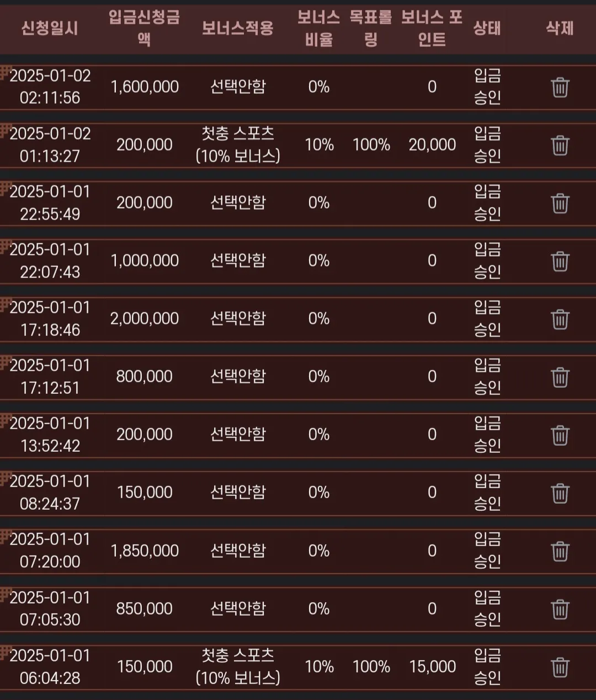Select the 보너스적용 column header
Image resolution: width=596 pixels, height=700 pixels.
point(238,28)
